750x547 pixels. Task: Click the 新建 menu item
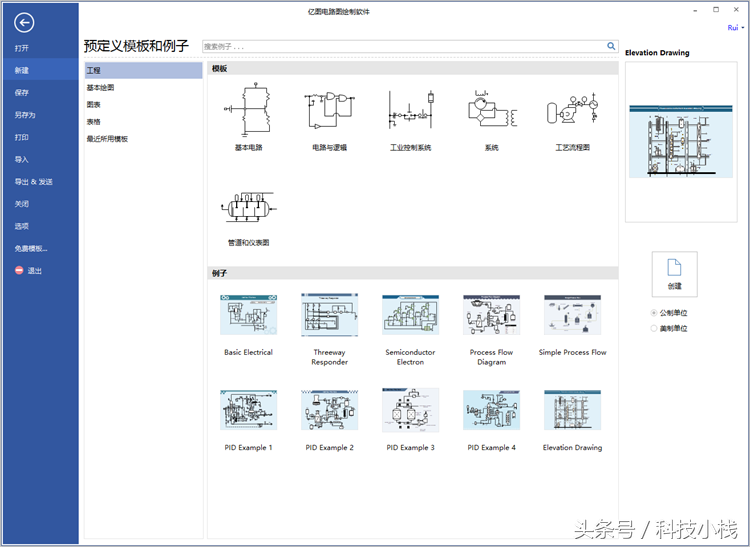(x=39, y=70)
